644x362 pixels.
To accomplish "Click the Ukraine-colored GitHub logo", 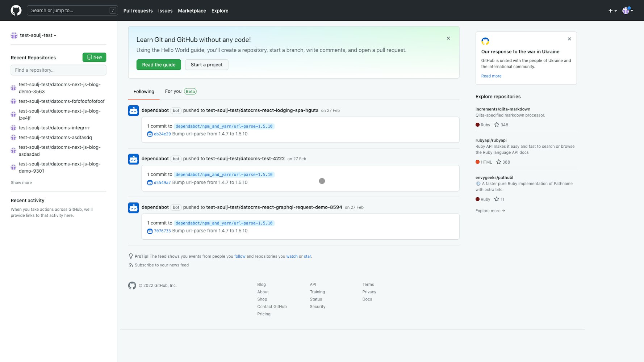I will (485, 41).
